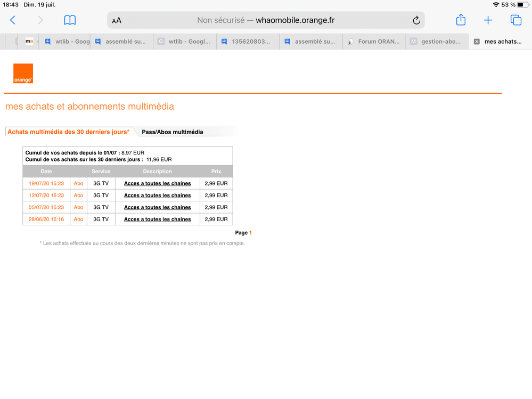The width and height of the screenshot is (532, 399).
Task: Switch to Pass/Abos multimédia tab
Action: point(172,132)
